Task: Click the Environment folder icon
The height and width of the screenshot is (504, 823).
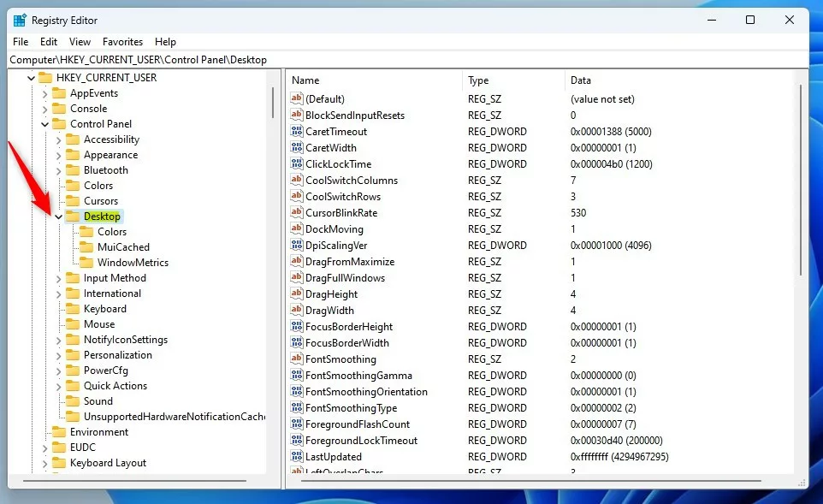Action: (x=59, y=432)
